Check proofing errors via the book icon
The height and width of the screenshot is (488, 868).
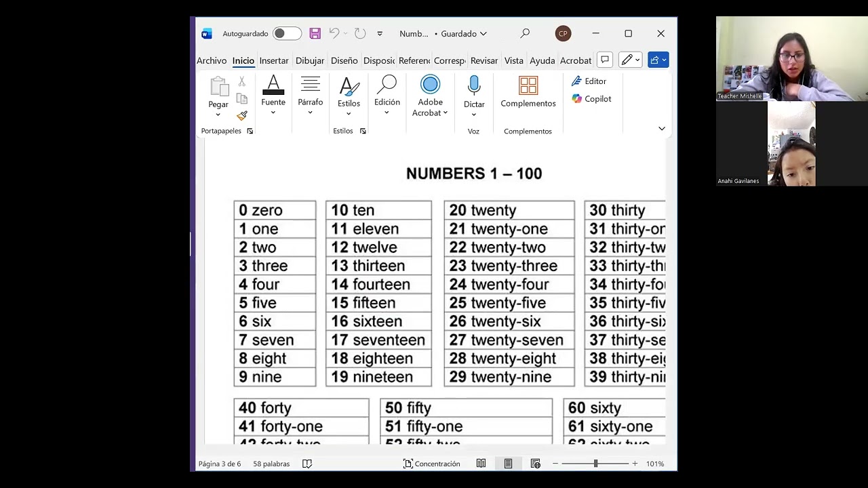click(307, 464)
